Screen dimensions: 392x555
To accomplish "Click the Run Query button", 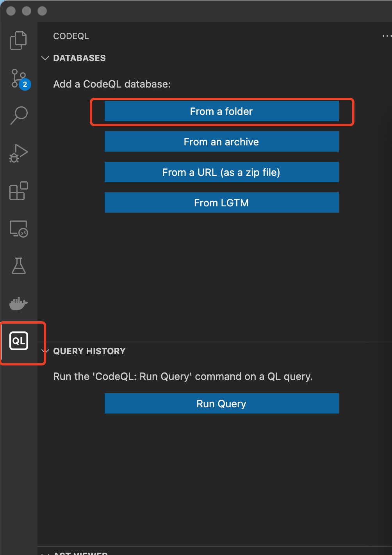I will tap(221, 403).
